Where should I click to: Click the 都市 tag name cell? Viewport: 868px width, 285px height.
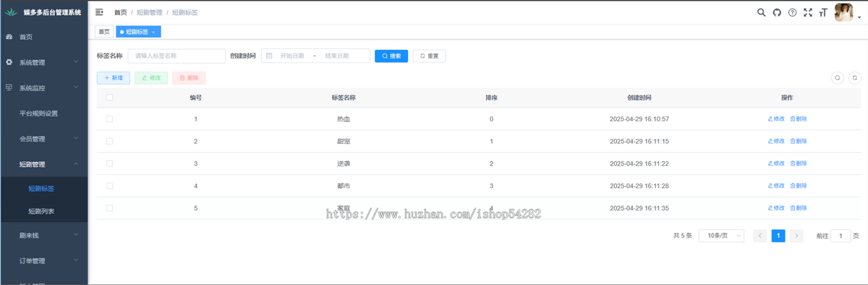point(344,186)
